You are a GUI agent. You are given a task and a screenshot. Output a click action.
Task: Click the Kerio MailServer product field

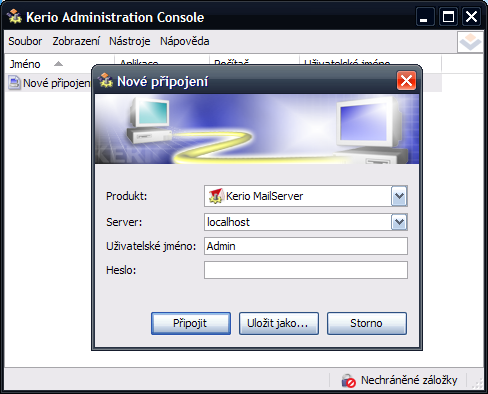[x=306, y=196]
